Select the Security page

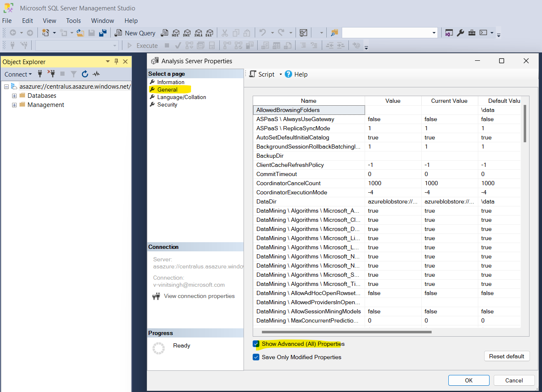click(x=167, y=104)
